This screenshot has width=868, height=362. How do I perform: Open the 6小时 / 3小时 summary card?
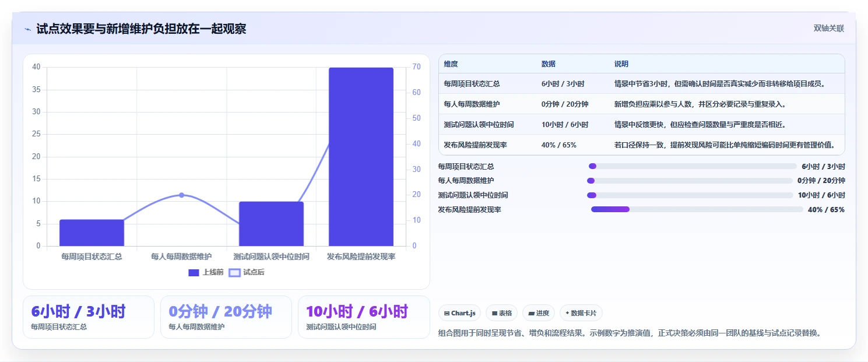pyautogui.click(x=89, y=317)
